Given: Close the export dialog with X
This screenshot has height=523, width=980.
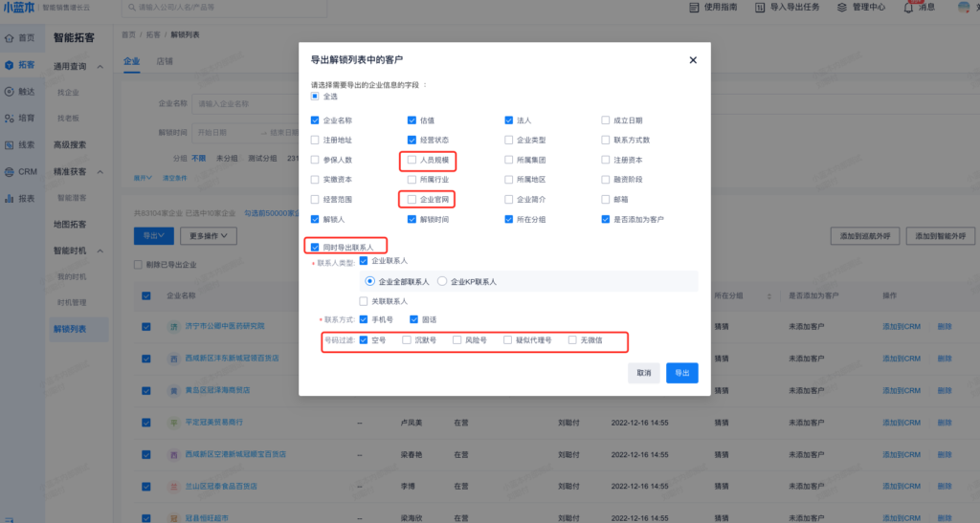Looking at the screenshot, I should (x=693, y=60).
